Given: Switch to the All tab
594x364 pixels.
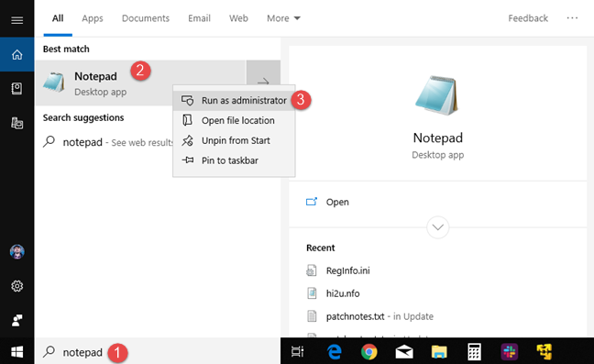Looking at the screenshot, I should click(58, 18).
